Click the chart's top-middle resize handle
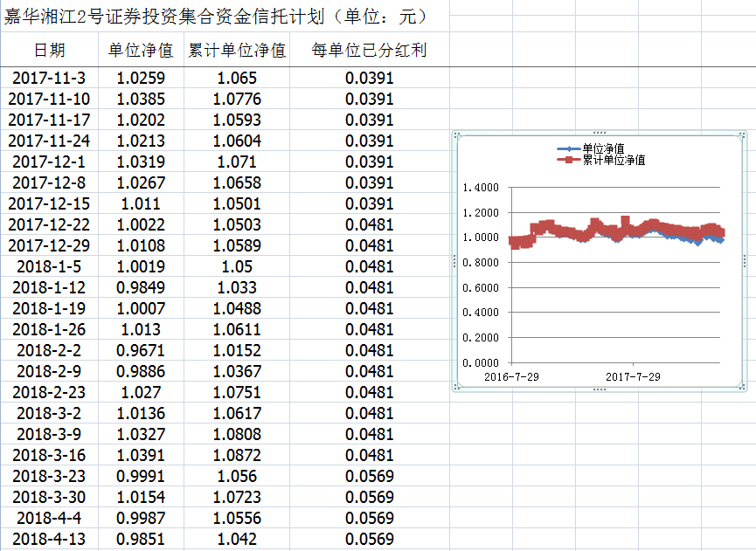This screenshot has width=756, height=551. [600, 132]
